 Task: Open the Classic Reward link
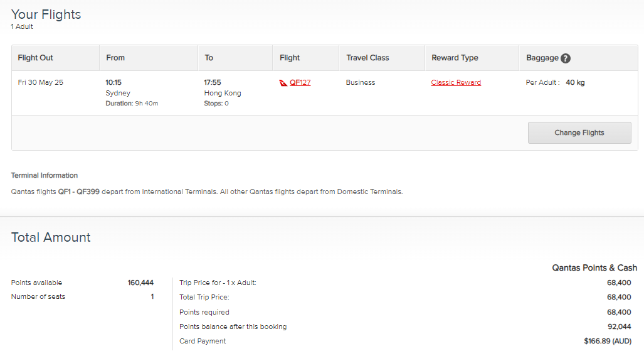point(456,82)
